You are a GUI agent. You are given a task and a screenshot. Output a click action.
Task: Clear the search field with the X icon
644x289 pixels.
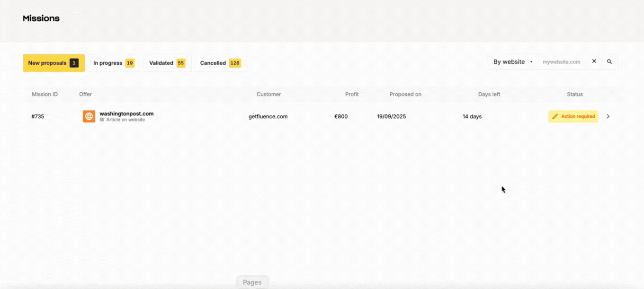point(594,61)
